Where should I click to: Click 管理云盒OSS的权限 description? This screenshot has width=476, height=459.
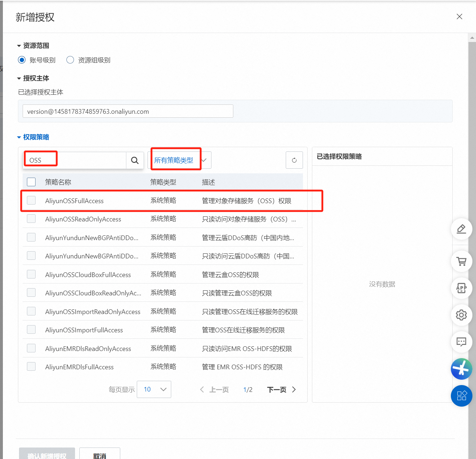pos(230,275)
